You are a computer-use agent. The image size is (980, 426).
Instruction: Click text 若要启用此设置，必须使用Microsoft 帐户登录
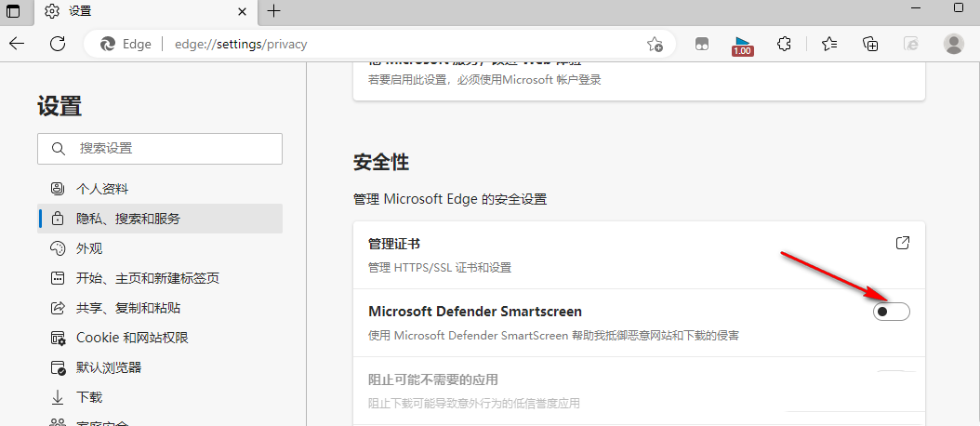tap(483, 79)
